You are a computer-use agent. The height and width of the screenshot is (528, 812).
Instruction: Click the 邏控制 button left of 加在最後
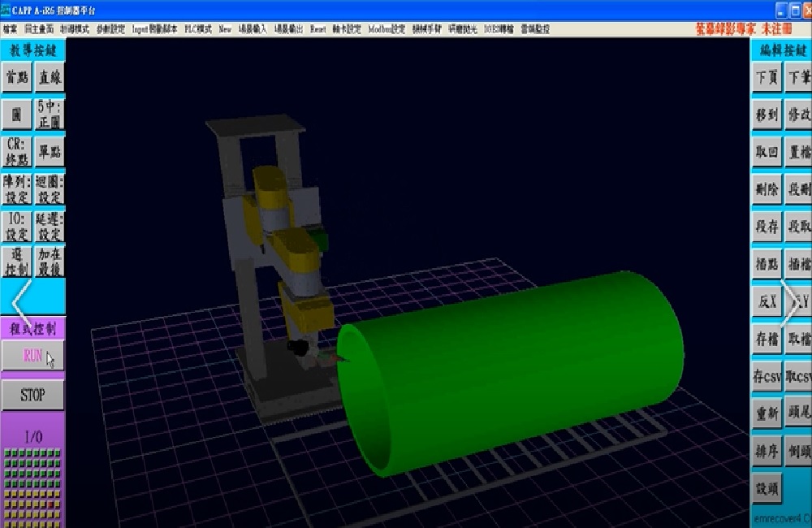click(x=16, y=262)
